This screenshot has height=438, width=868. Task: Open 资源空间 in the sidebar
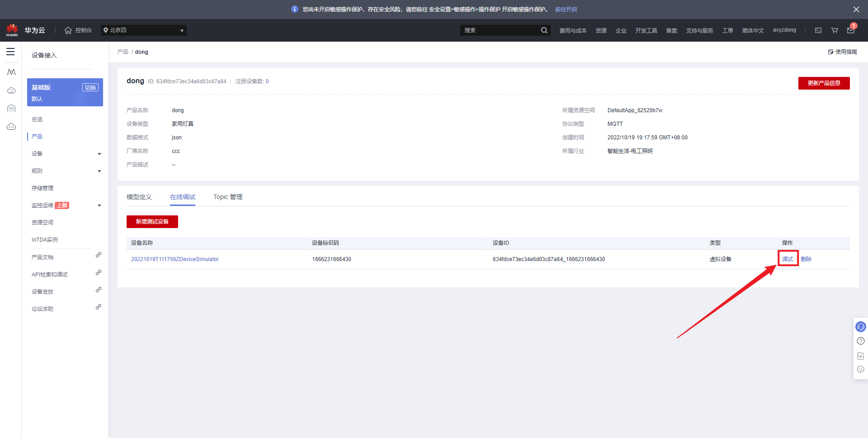[x=42, y=223]
